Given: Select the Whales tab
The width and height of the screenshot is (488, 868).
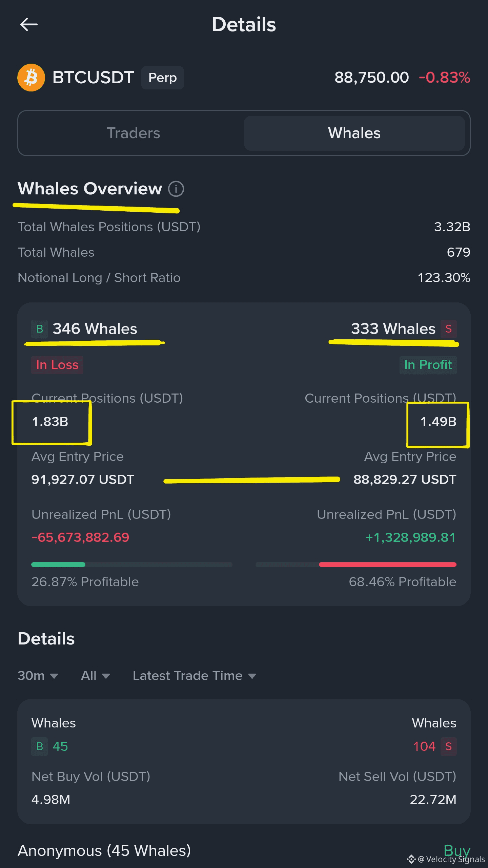Looking at the screenshot, I should (354, 133).
